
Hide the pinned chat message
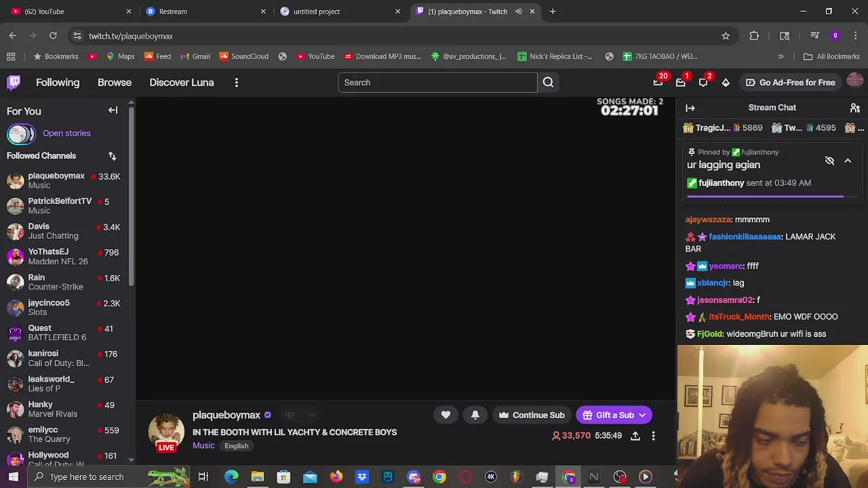[x=829, y=161]
